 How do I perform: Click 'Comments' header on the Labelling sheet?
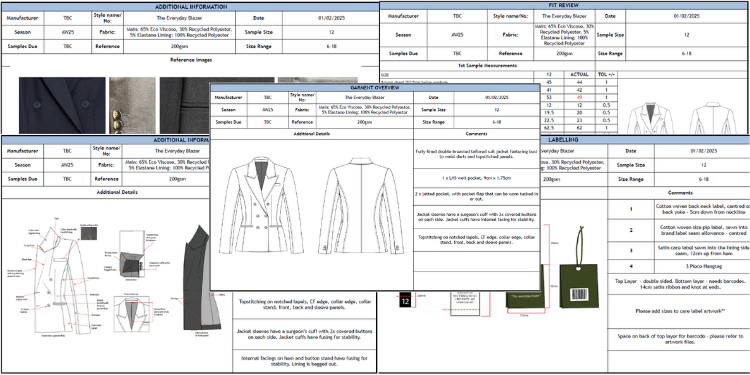pos(679,193)
